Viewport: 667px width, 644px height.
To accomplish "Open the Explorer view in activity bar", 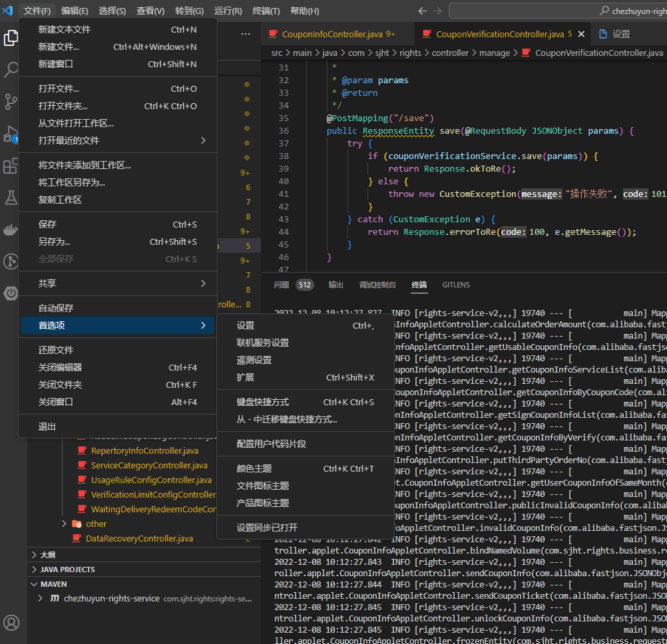I will point(11,38).
